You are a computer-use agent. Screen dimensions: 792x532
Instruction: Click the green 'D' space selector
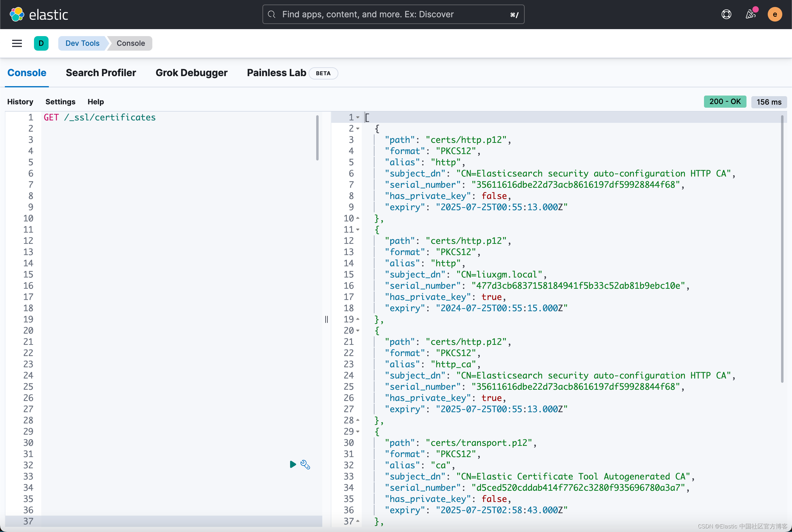point(41,43)
